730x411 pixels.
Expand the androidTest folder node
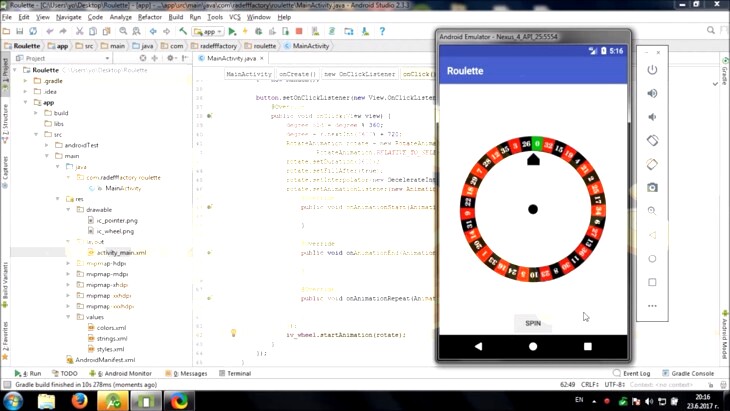[47, 145]
